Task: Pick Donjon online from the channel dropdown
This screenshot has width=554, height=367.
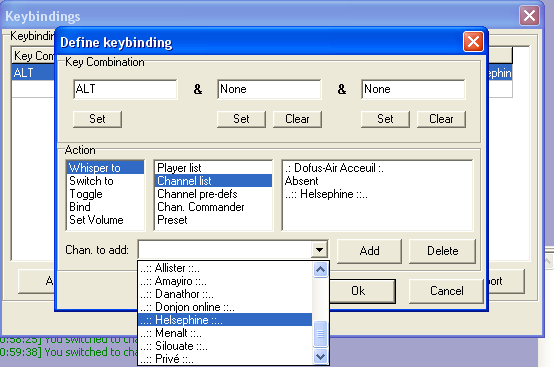Action: 225,307
